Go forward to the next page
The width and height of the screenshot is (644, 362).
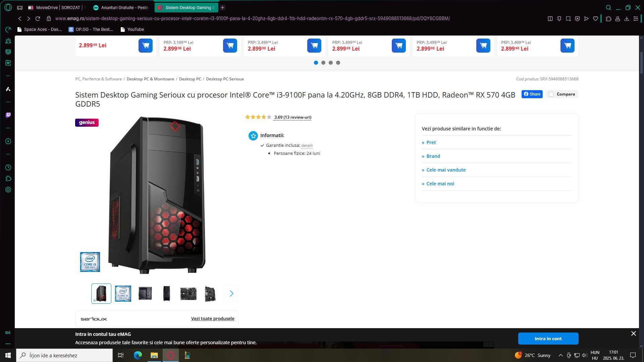(29, 18)
